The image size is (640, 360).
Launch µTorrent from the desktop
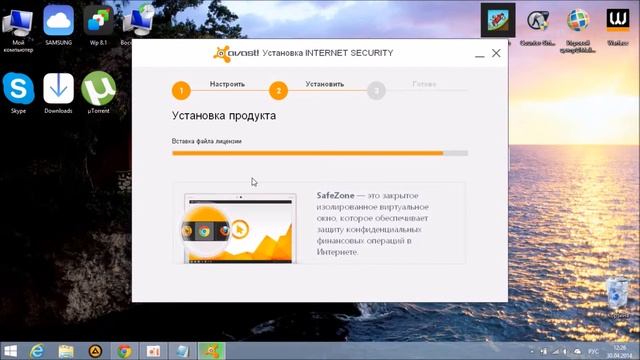tap(98, 92)
